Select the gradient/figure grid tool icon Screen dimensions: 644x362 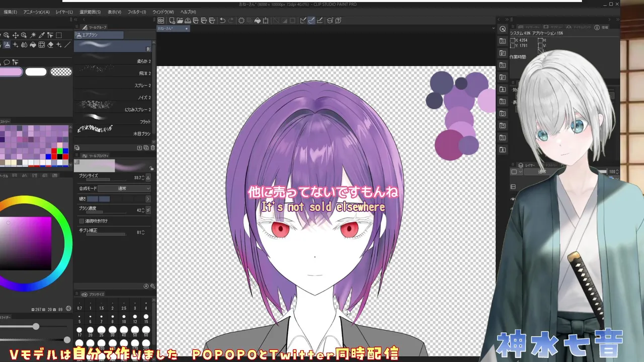click(42, 45)
